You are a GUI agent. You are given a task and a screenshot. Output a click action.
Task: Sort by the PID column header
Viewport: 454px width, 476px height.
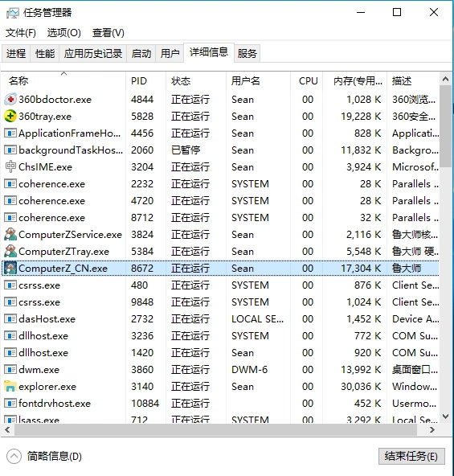tap(145, 81)
